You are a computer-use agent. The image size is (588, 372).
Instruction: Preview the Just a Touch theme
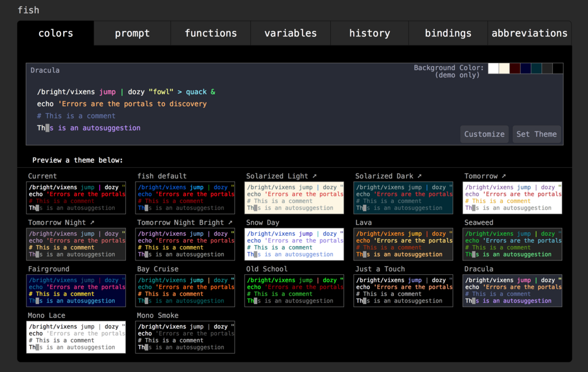403,290
